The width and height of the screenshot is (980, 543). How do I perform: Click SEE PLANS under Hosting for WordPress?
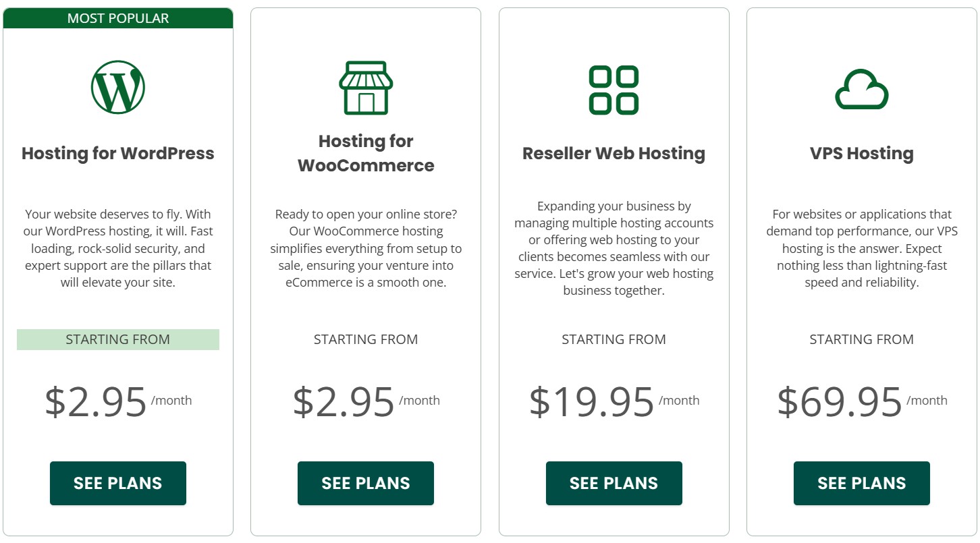(117, 483)
